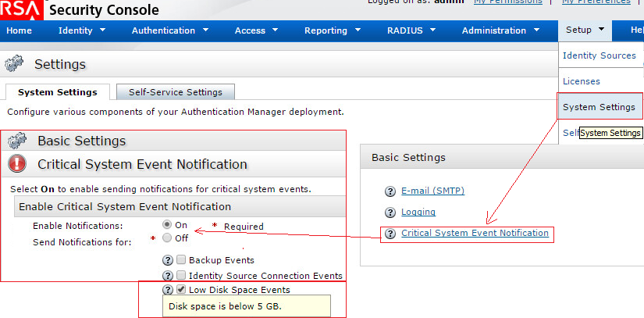This screenshot has width=644, height=318.
Task: Click help icon next to Identity Source Connection Events
Action: click(167, 276)
